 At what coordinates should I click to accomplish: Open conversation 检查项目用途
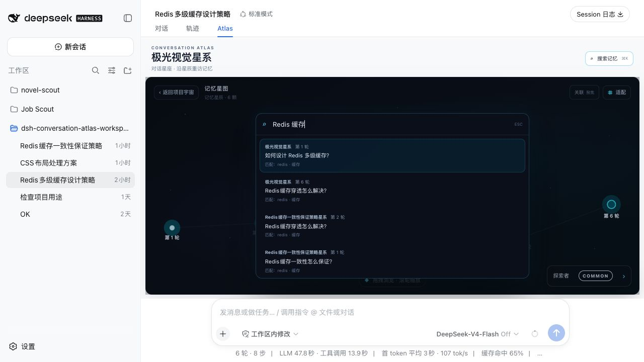(x=70, y=197)
